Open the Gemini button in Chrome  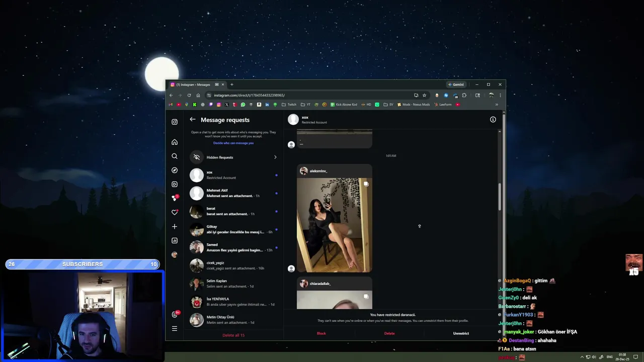[x=456, y=84]
